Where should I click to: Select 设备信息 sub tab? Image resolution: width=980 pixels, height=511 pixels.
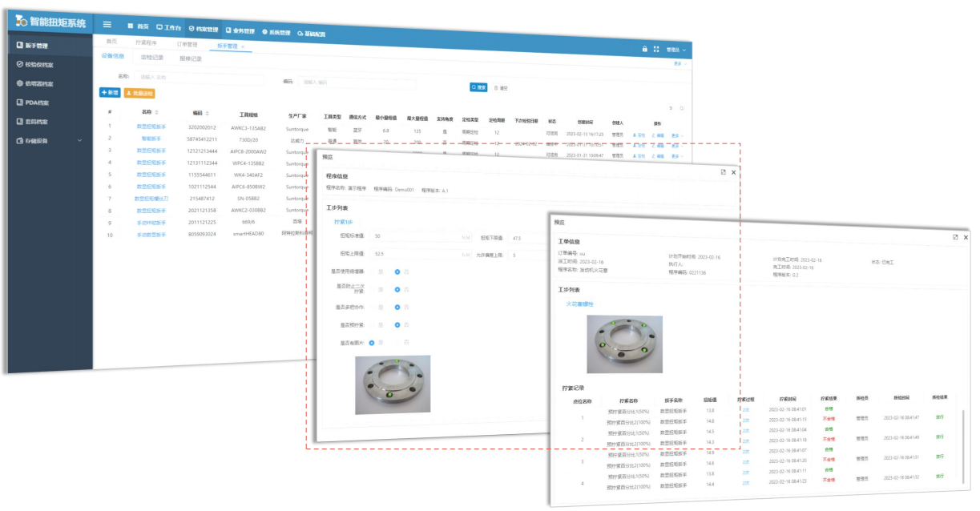113,56
